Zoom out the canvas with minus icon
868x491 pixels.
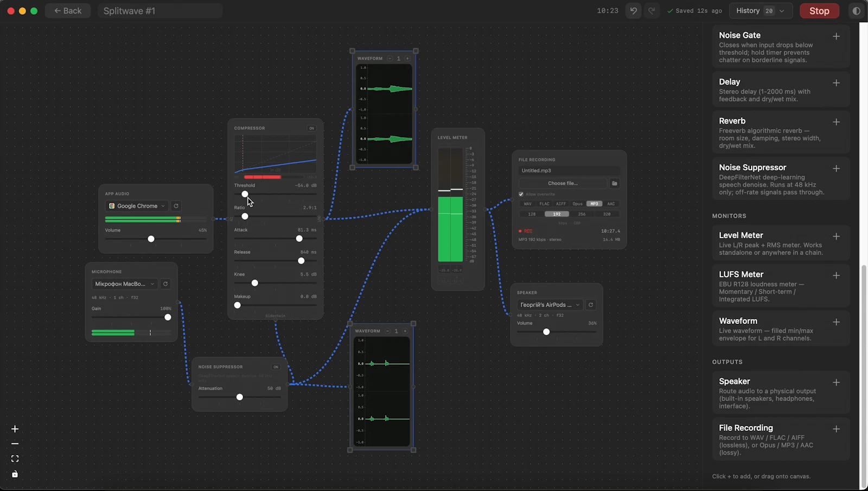15,444
